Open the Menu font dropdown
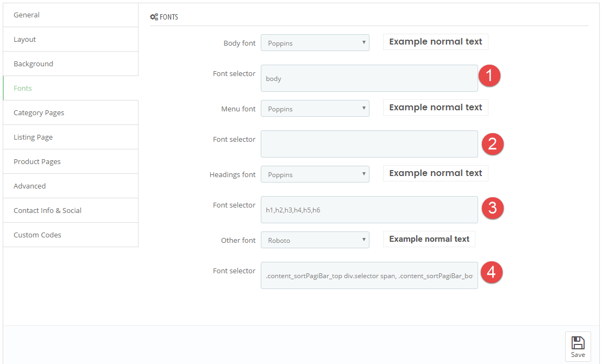Screen dimensions: 602x364 click(x=315, y=109)
